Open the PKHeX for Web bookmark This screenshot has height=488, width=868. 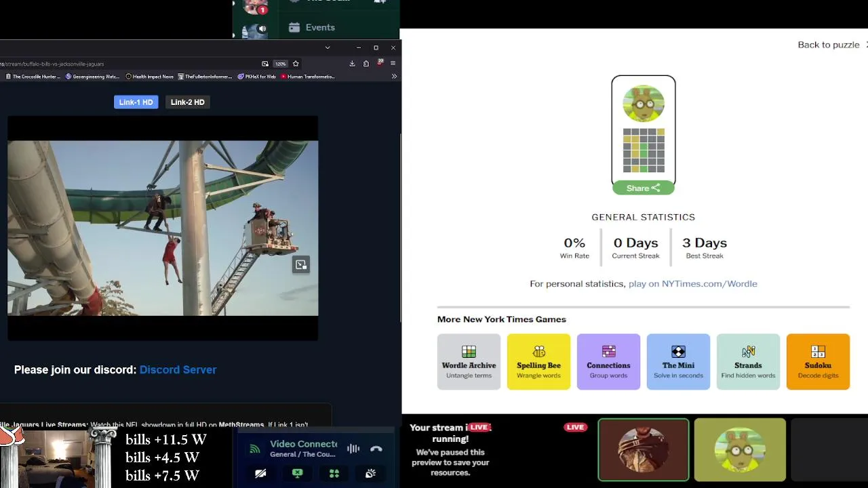tap(257, 77)
